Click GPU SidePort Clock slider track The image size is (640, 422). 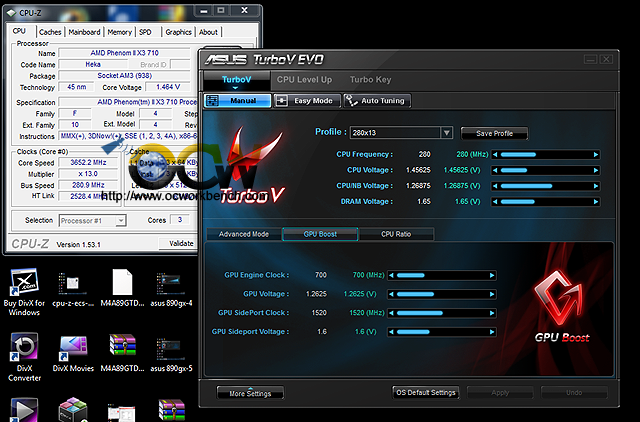click(442, 313)
